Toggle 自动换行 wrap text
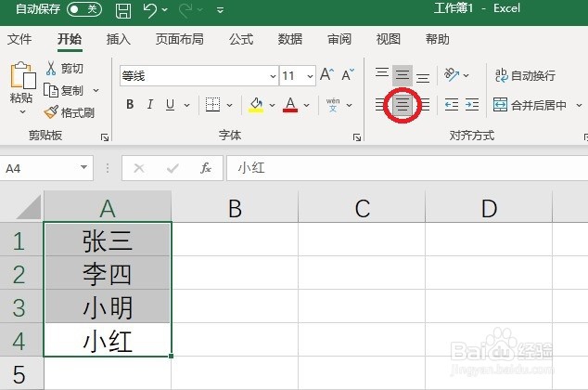588x390 pixels. pyautogui.click(x=525, y=75)
